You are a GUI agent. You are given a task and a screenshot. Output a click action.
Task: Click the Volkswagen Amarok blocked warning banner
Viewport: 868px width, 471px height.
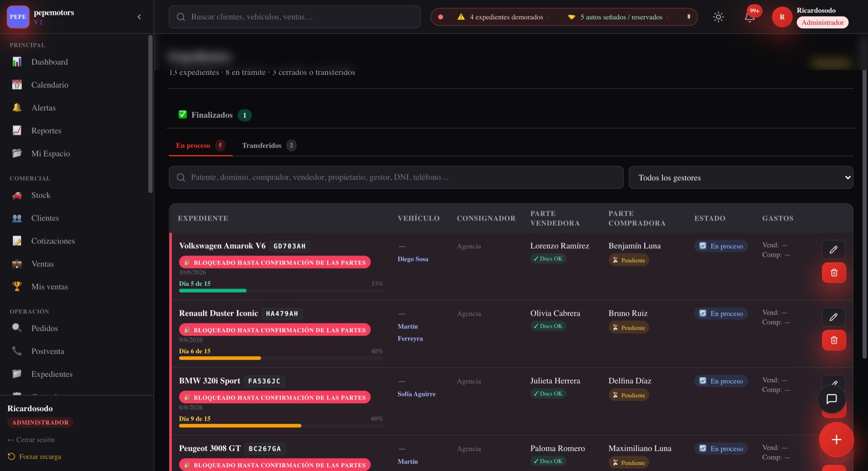(x=275, y=263)
